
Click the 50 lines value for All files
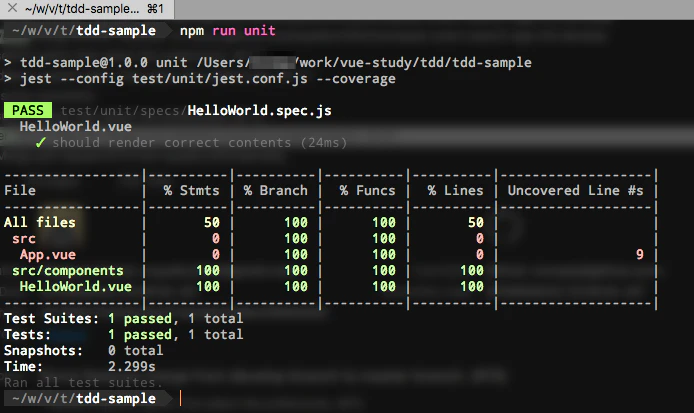(x=476, y=222)
